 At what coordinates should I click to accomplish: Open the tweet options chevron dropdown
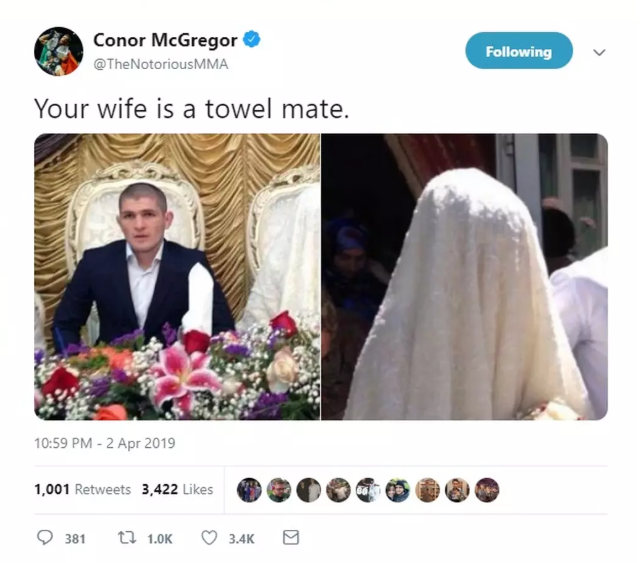(x=599, y=52)
